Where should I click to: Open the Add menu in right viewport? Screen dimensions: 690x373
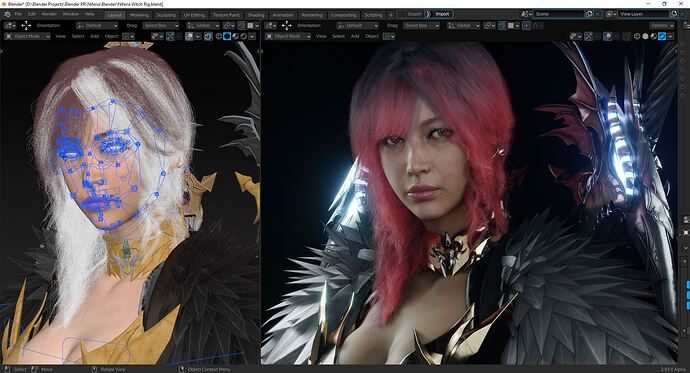coord(355,36)
